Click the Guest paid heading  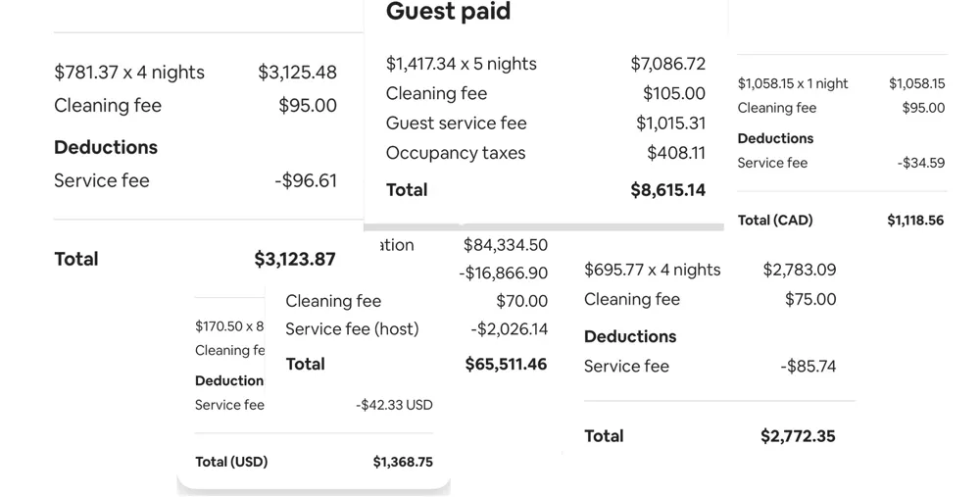click(x=448, y=11)
